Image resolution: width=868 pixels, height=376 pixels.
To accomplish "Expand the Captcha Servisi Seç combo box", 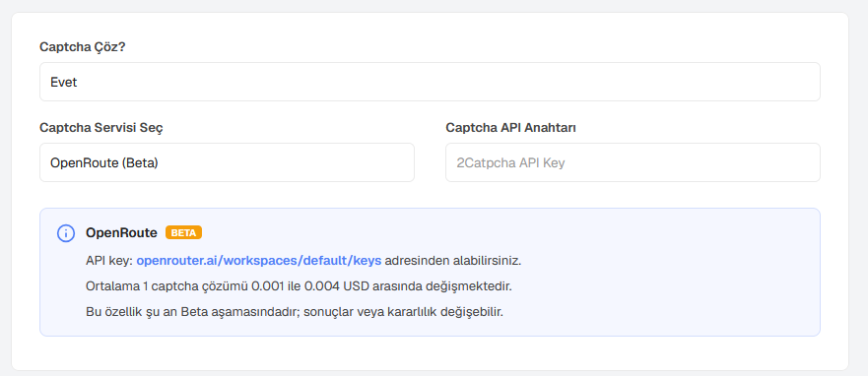I will click(x=227, y=162).
